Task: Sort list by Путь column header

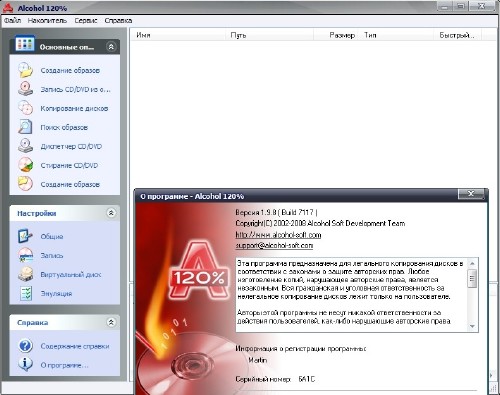Action: pos(269,35)
